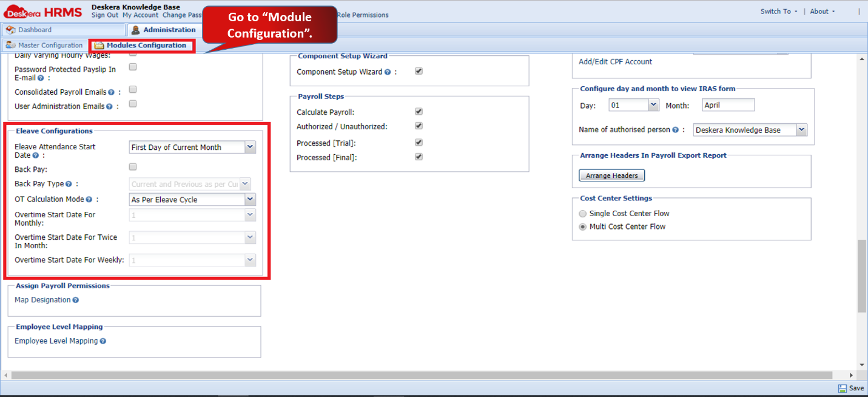Select the Single Cost Center Flow option
Screen dimensions: 868x397
tap(582, 213)
